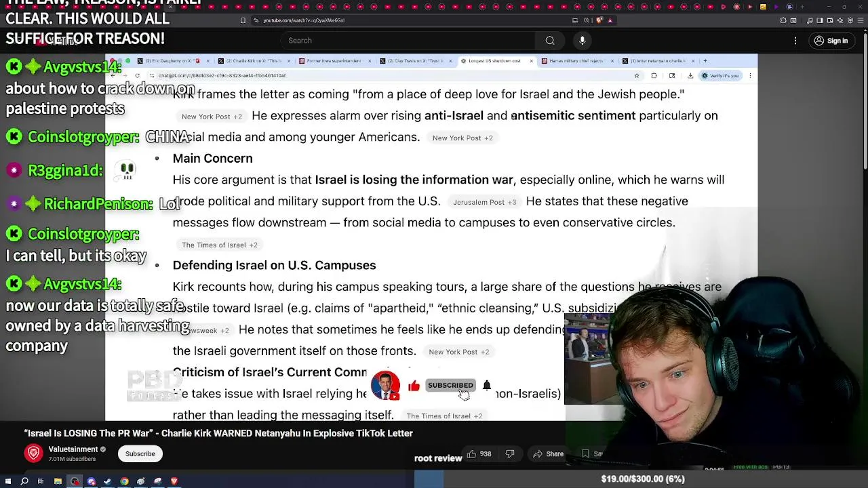Screen dimensions: 868x488
Task: Switch to Charlie Kirk on X tab
Action: [x=255, y=61]
